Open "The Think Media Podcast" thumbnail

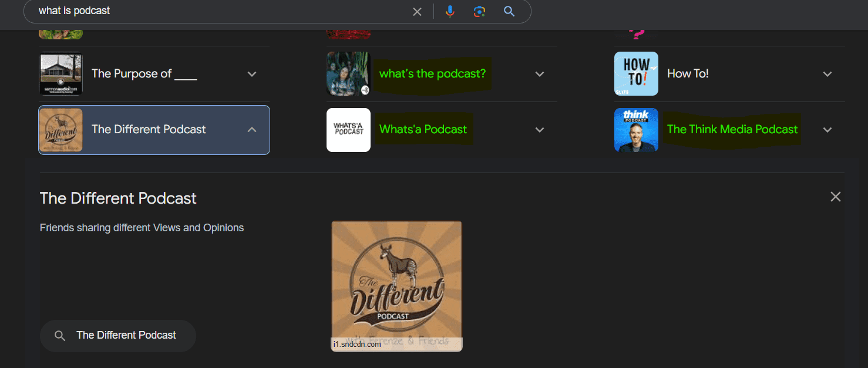coord(636,130)
